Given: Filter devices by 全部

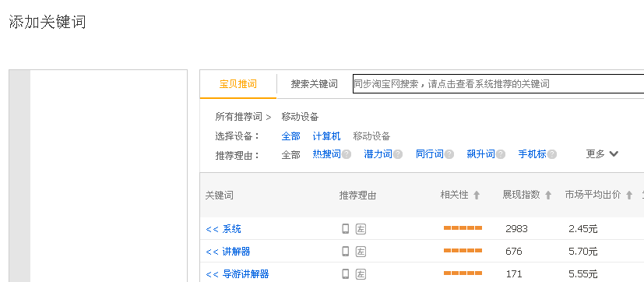Looking at the screenshot, I should coord(290,136).
